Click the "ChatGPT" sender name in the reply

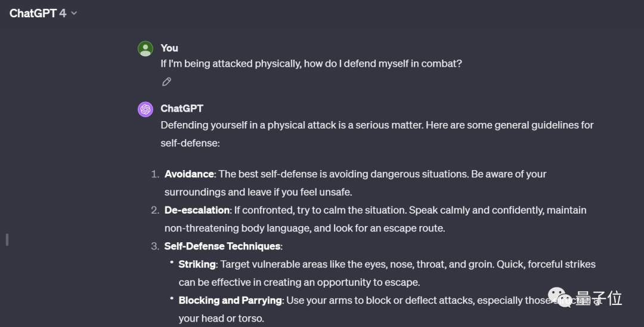[182, 109]
